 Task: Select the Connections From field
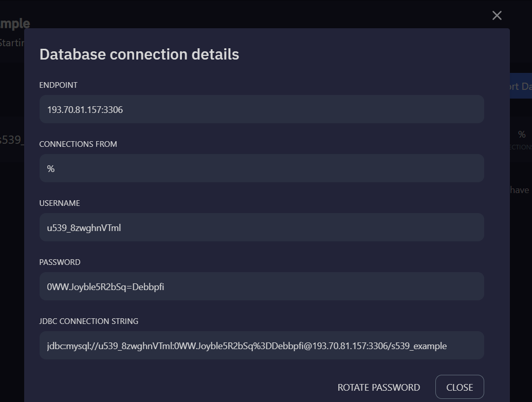coord(261,168)
